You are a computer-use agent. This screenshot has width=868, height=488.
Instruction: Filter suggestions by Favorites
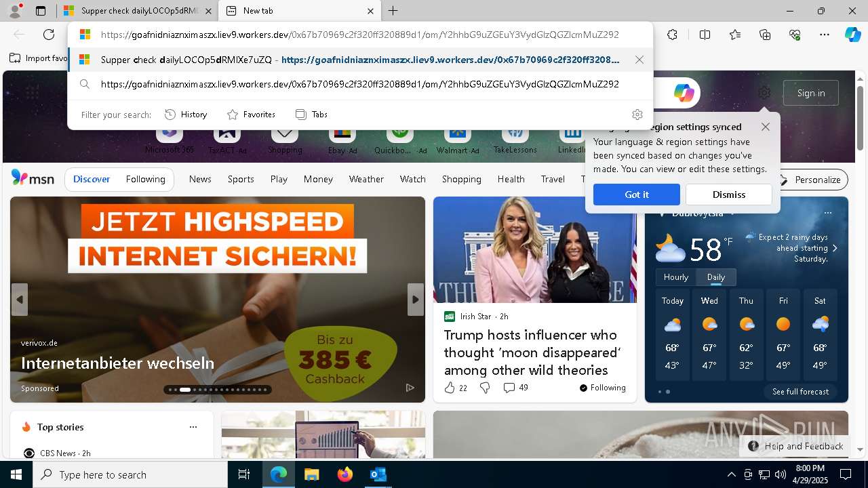click(x=251, y=115)
